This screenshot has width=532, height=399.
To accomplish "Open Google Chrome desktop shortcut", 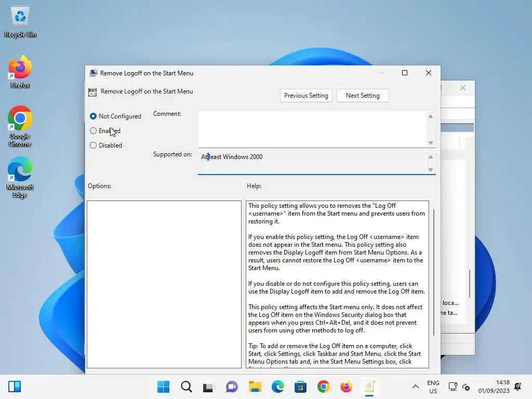I will tap(20, 126).
